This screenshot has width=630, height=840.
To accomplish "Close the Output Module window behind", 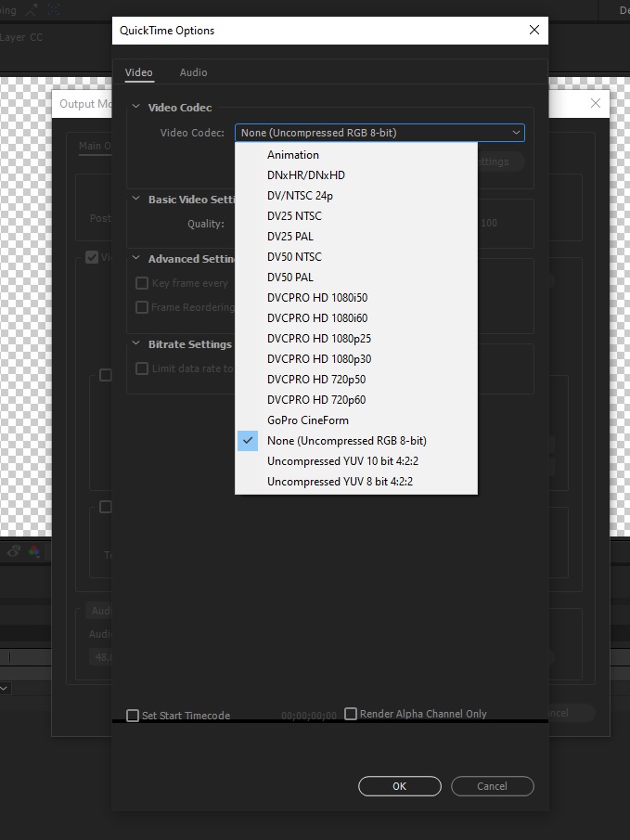I will [595, 103].
